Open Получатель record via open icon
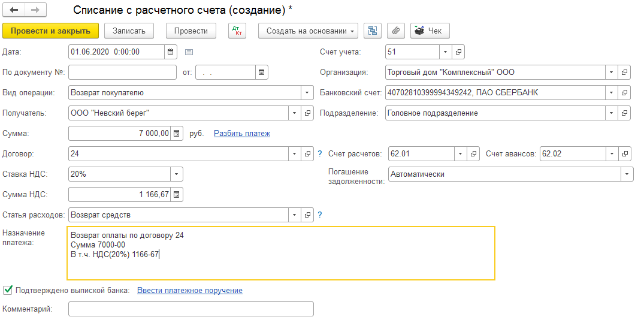644x323 pixels. point(307,113)
